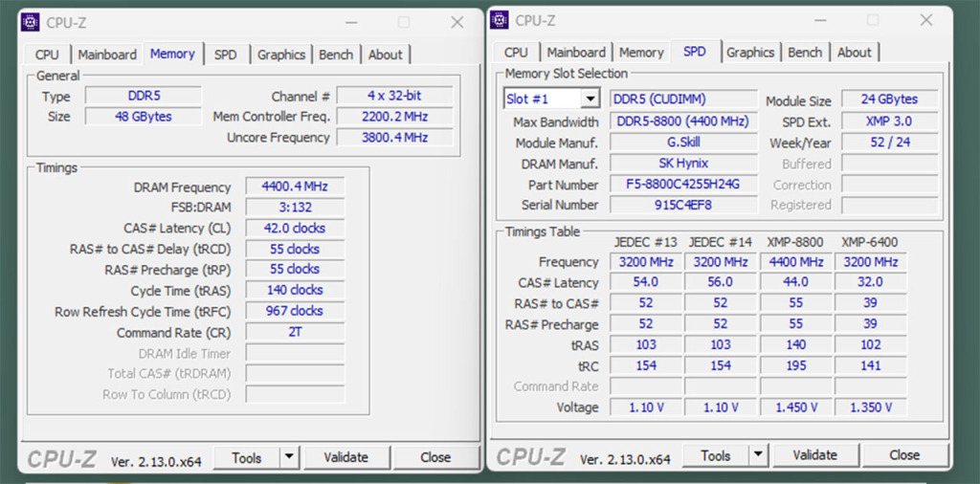
Task: Click the 1.350 V voltage cell
Action: click(x=871, y=407)
